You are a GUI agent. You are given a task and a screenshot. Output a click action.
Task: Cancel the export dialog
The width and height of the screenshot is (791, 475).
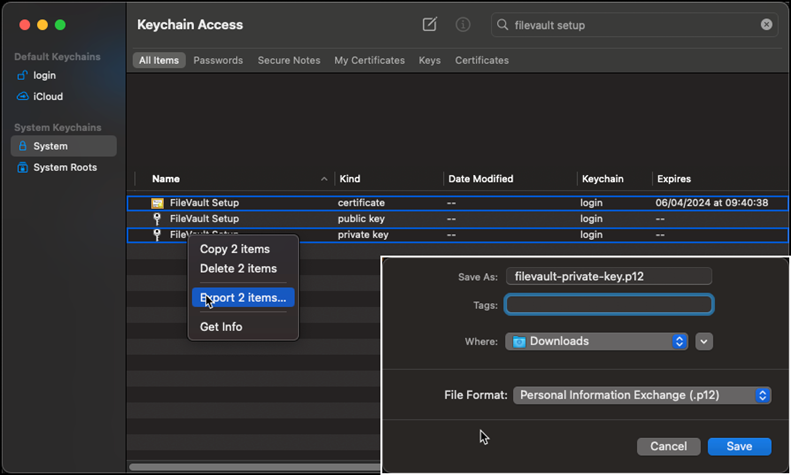point(668,446)
